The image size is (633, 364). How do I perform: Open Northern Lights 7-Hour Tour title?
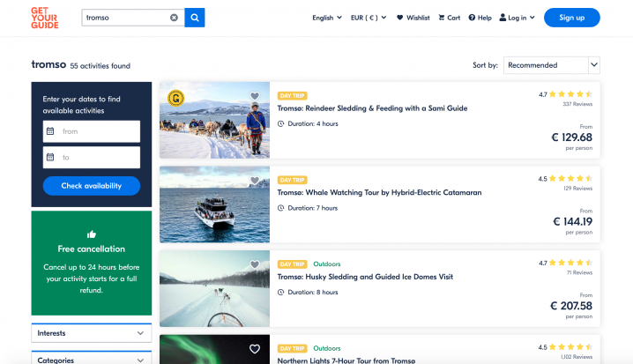click(346, 360)
